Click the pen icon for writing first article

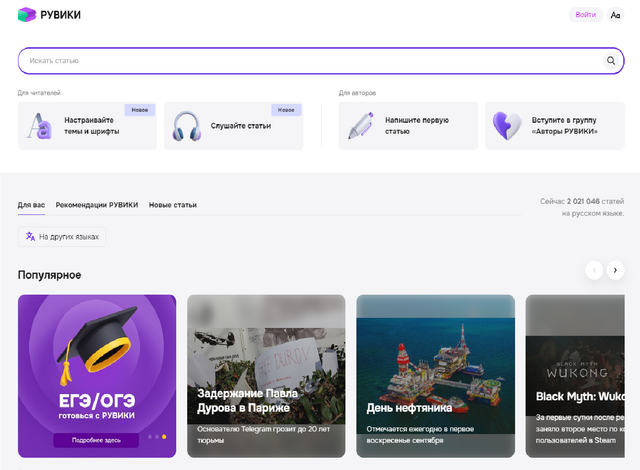360,127
